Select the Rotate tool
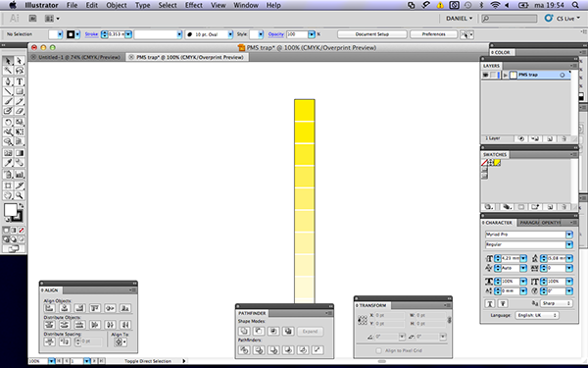Screen dimensions: 588x368 [x=8, y=122]
